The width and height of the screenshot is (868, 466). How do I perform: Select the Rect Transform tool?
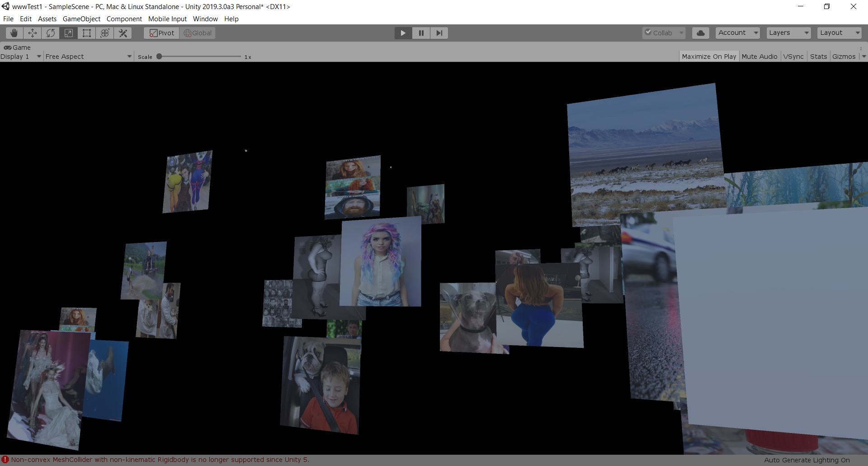coord(87,33)
